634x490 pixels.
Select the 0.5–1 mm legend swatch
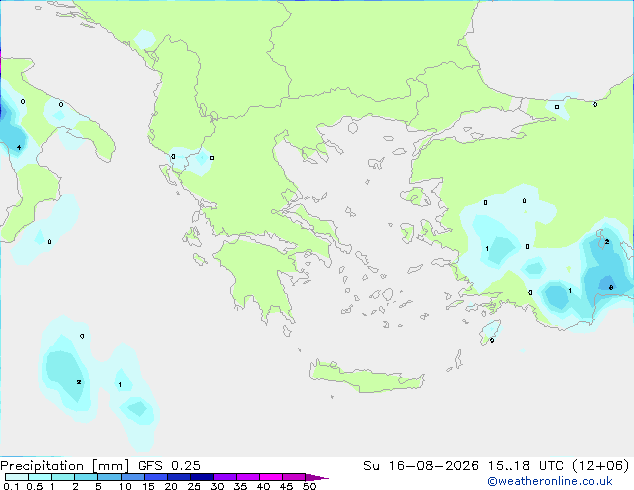pyautogui.click(x=40, y=477)
